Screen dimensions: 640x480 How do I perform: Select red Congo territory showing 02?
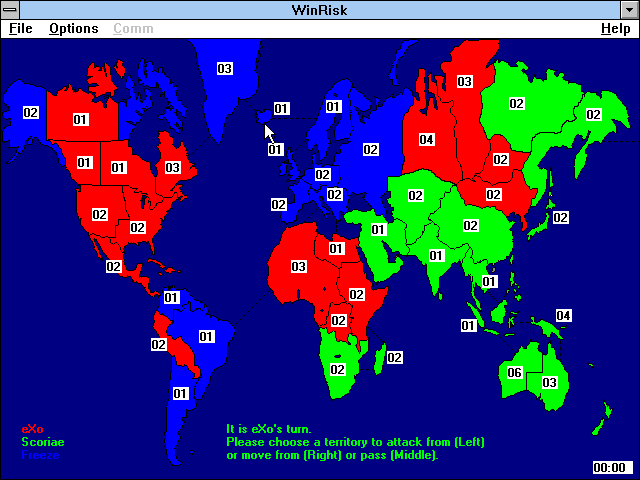tap(338, 321)
